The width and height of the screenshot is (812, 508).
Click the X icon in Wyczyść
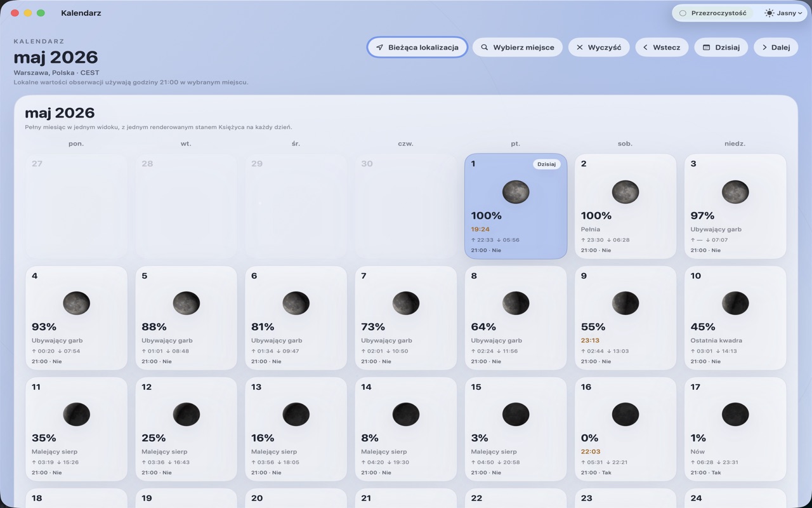pos(579,48)
